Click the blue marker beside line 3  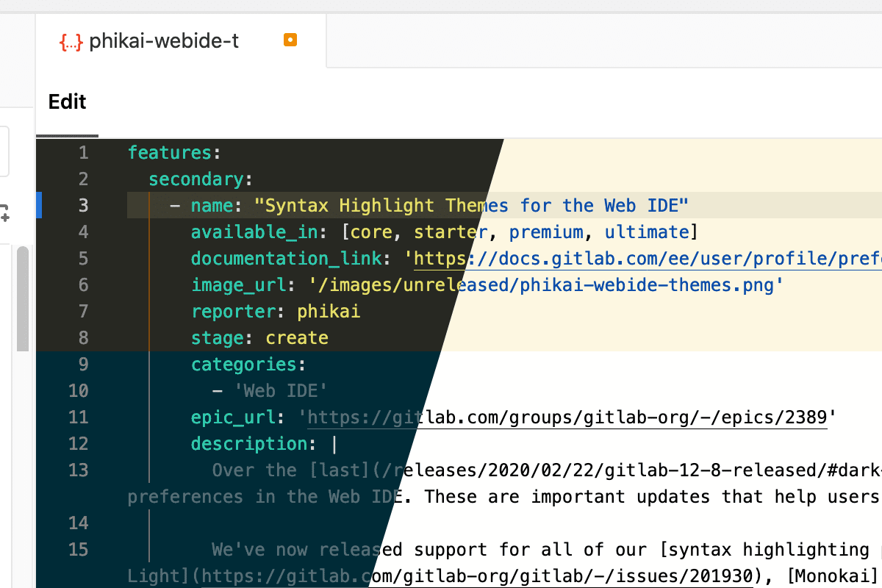click(x=40, y=205)
